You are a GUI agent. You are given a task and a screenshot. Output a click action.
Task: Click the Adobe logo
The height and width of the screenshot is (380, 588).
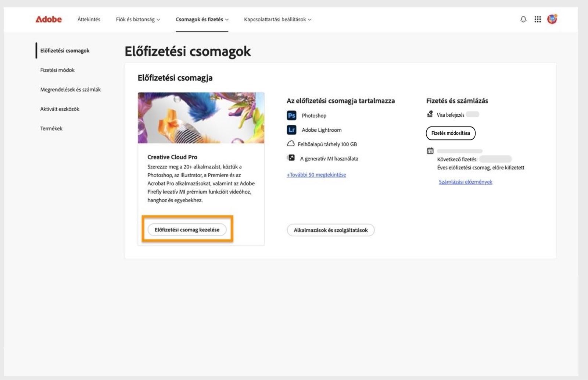pyautogui.click(x=49, y=19)
